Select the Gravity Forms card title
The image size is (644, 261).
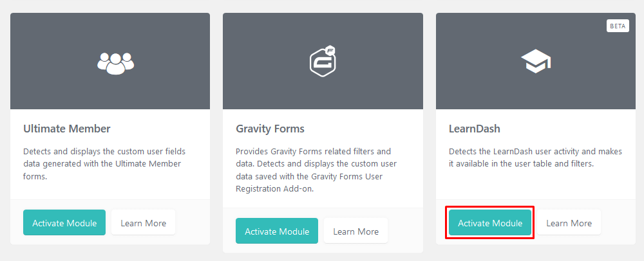point(270,129)
